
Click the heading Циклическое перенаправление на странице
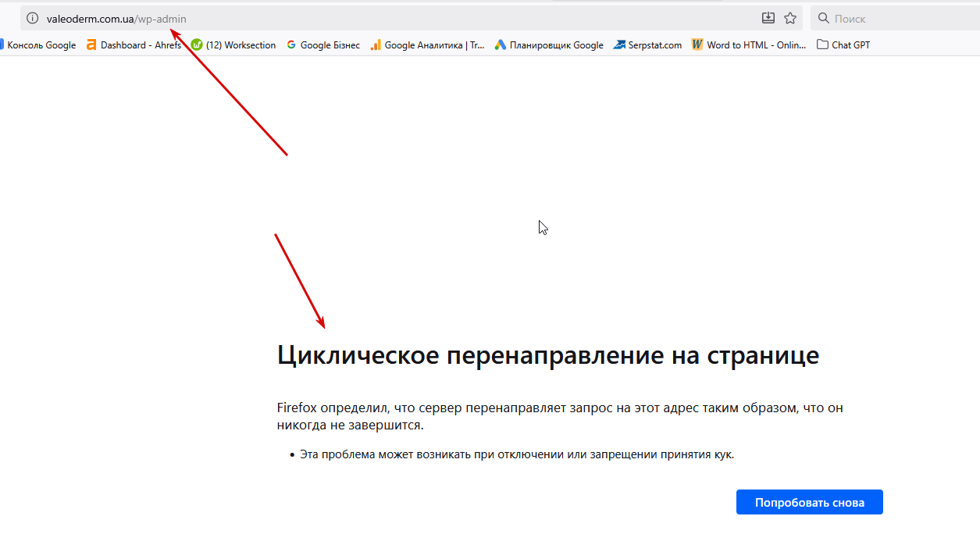click(548, 355)
